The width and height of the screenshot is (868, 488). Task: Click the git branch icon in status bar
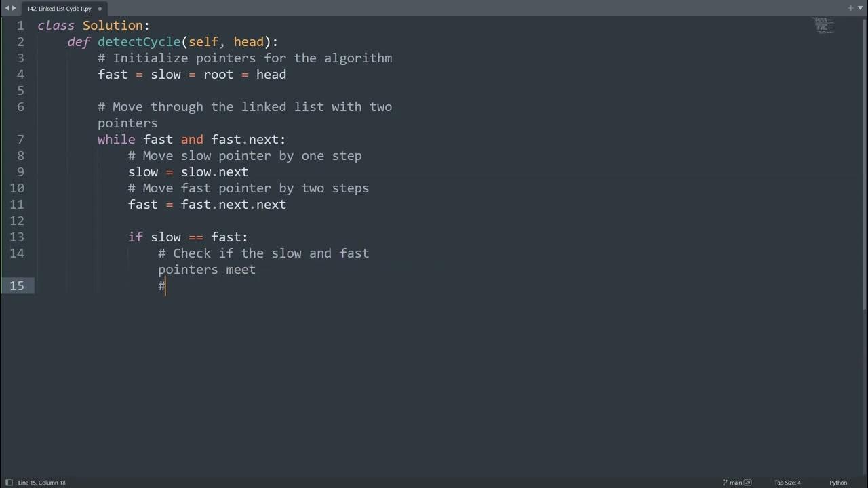[x=725, y=483]
